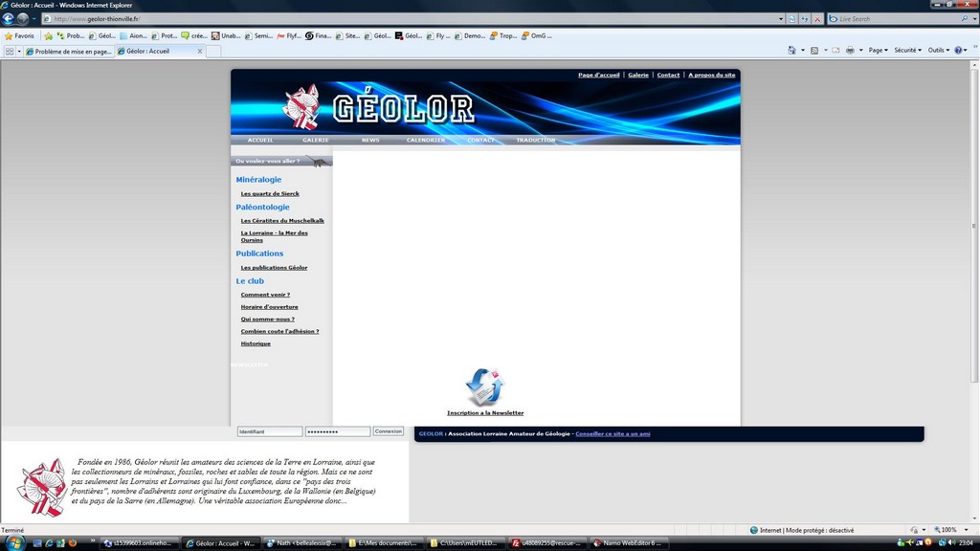The image size is (980, 551).
Task: Click the Add to Favorites Bar star icon
Action: click(48, 35)
